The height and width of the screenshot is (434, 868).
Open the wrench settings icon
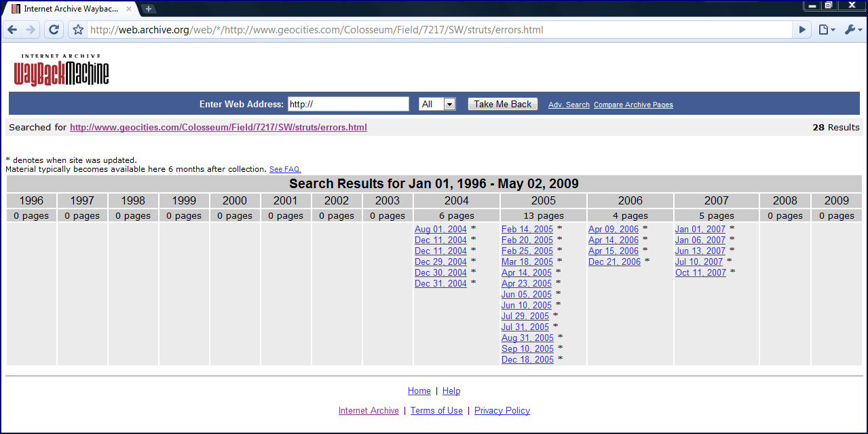tap(850, 29)
